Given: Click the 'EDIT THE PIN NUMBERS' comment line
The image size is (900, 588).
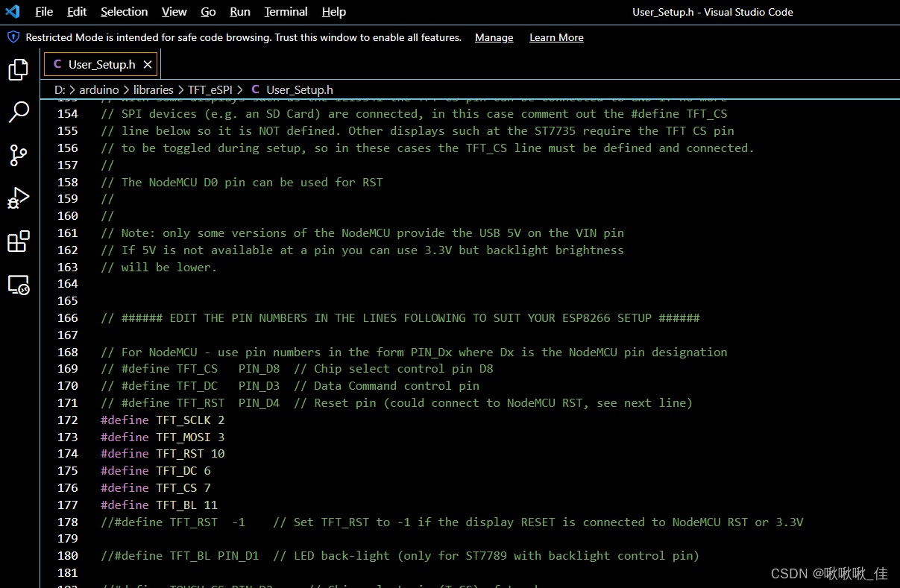Looking at the screenshot, I should click(400, 317).
